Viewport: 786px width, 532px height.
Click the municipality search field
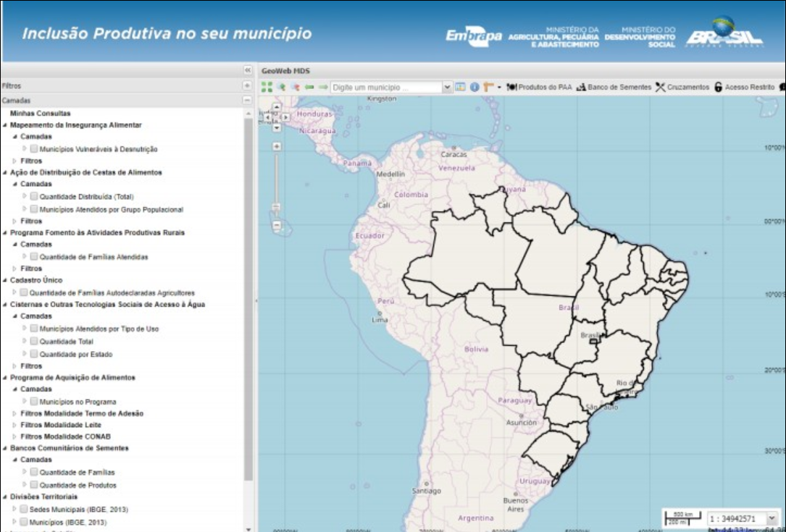[x=386, y=87]
